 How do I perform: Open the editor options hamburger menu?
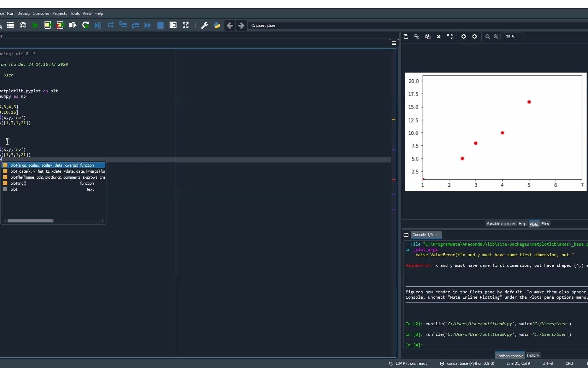pos(394,43)
